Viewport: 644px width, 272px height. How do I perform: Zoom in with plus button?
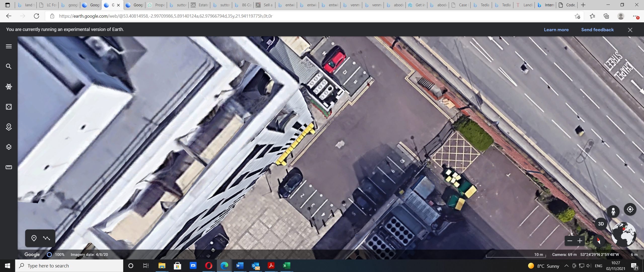point(580,241)
